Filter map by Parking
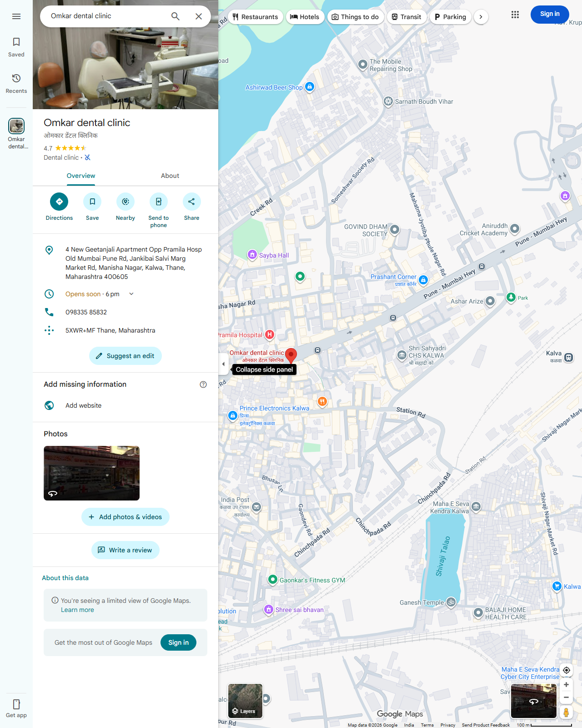Image resolution: width=582 pixels, height=728 pixels. pos(450,17)
